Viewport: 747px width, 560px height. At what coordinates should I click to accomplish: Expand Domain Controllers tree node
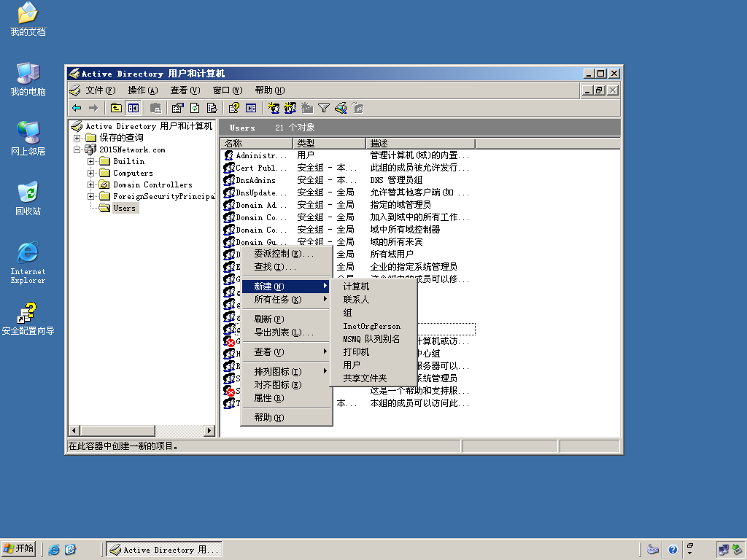click(x=90, y=184)
